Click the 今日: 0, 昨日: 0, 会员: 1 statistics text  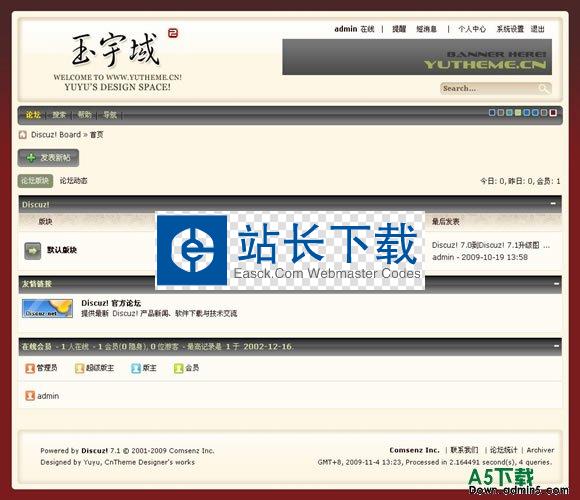520,181
